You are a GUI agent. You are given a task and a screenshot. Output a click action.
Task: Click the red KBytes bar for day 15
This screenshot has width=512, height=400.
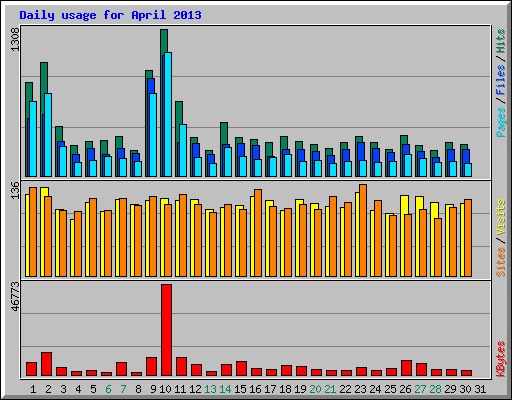241,368
